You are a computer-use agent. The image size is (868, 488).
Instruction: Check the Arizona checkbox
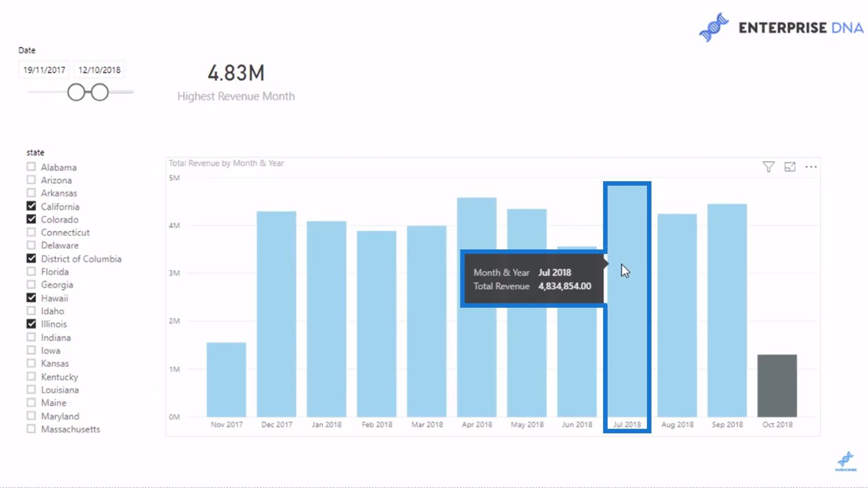32,180
